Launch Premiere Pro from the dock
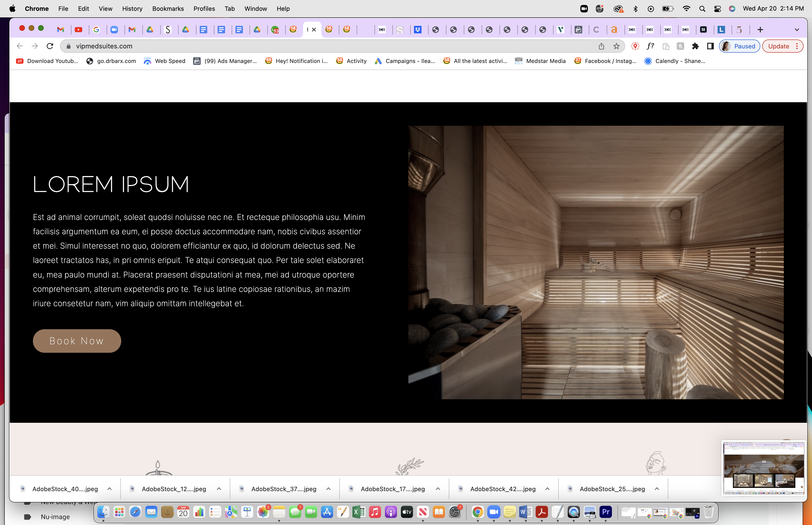The image size is (812, 525). click(x=605, y=512)
